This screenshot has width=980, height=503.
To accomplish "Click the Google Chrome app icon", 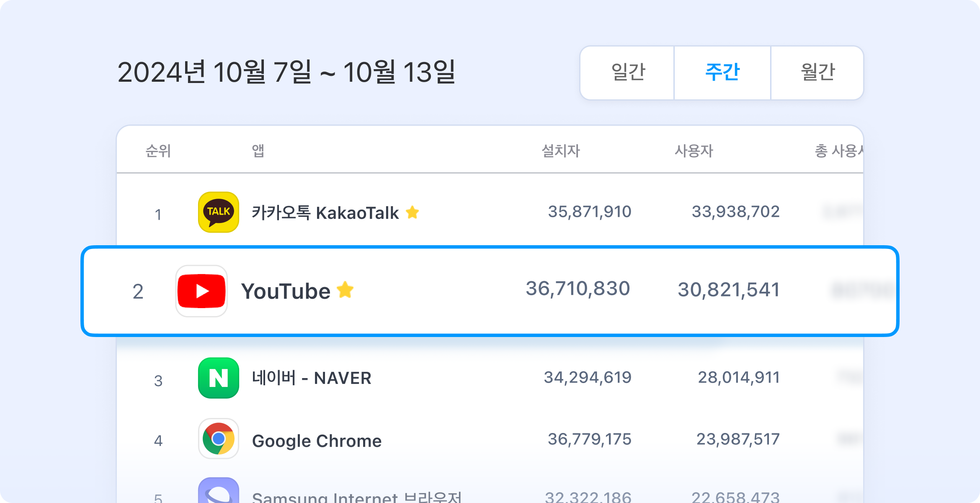I will coord(218,439).
